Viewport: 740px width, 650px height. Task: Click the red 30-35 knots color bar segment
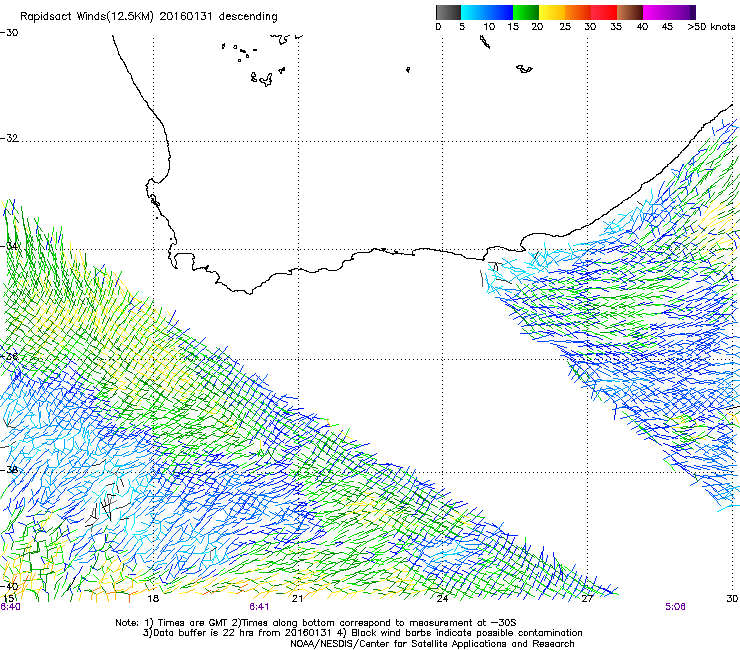604,12
